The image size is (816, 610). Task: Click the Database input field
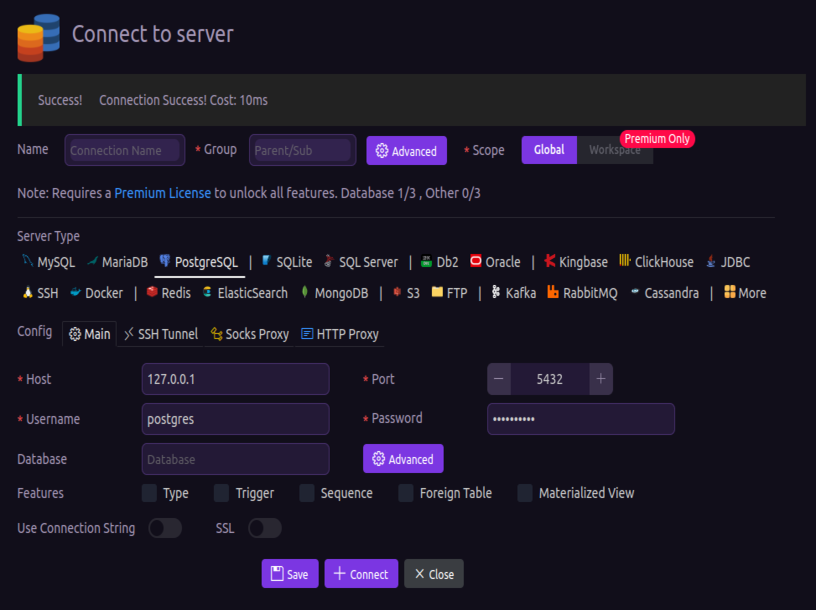click(235, 459)
